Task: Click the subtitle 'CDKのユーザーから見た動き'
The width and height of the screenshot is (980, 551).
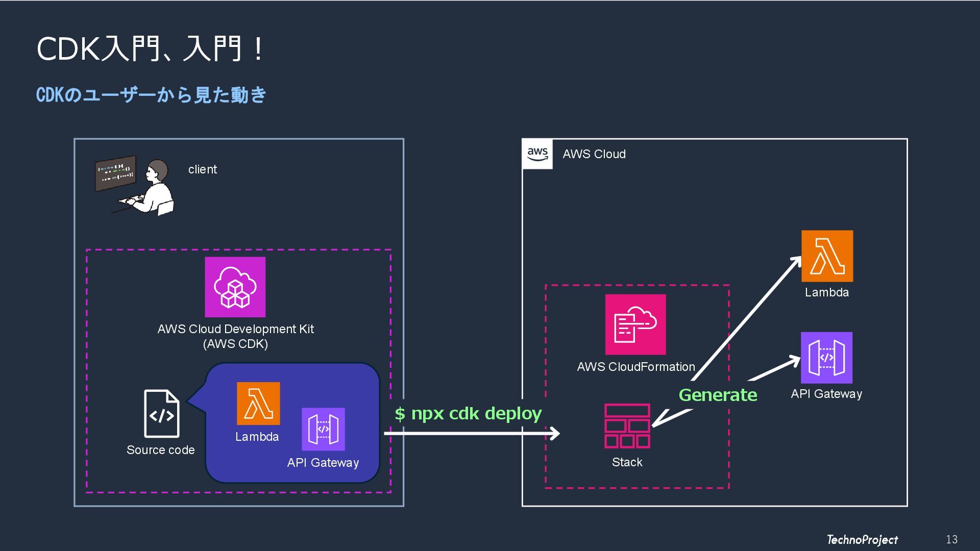Action: pyautogui.click(x=152, y=95)
